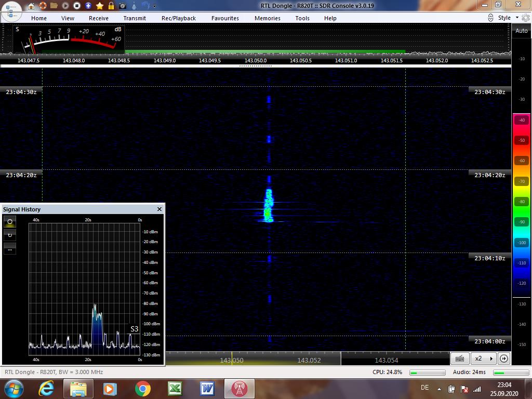Open the Favourites ribbon tab
The width and height of the screenshot is (532, 399).
coord(225,18)
